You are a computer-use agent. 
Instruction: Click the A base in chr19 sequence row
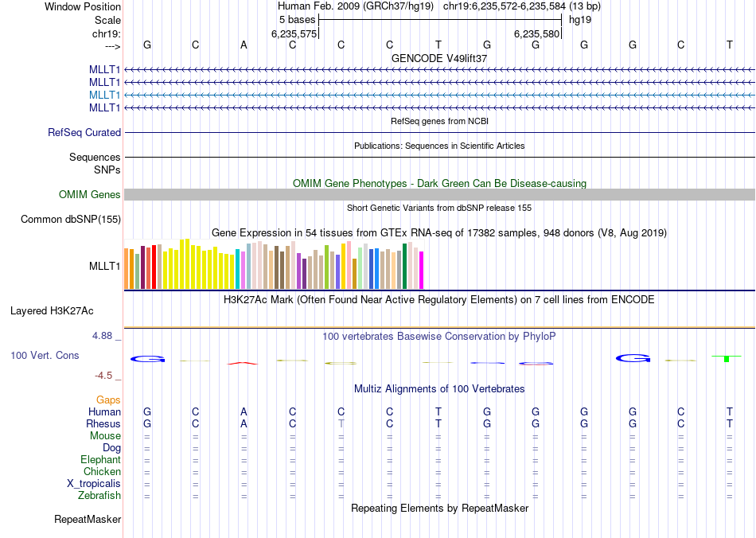coord(244,45)
